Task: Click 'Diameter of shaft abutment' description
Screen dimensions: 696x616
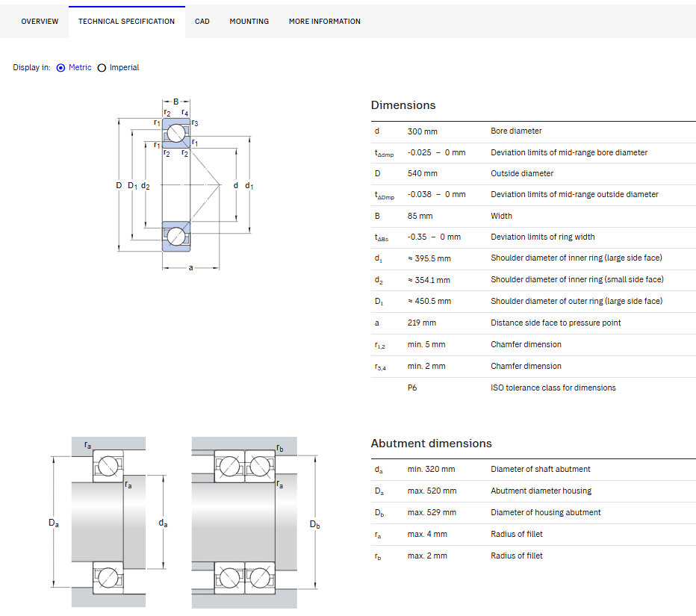Action: point(540,469)
